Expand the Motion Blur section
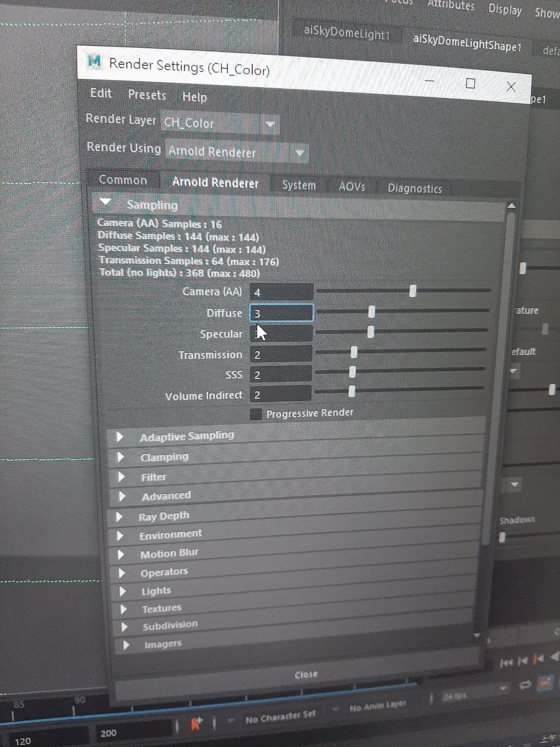560x747 pixels. [x=121, y=555]
